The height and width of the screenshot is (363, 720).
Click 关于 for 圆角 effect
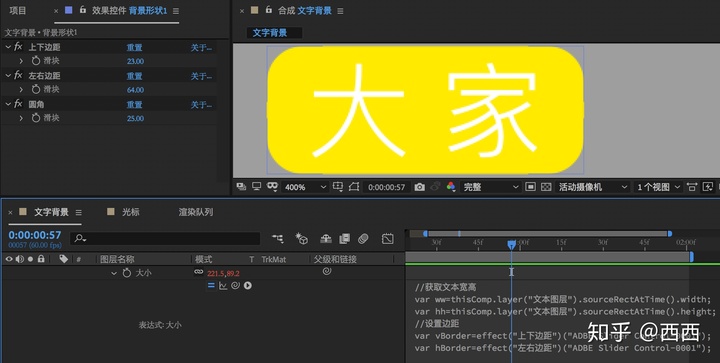click(x=201, y=105)
